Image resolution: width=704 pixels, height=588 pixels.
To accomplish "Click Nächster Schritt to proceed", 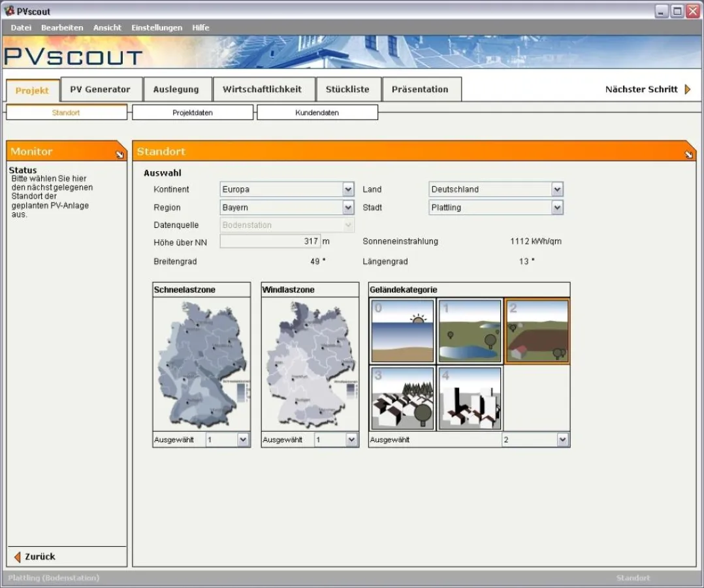I will tap(647, 90).
